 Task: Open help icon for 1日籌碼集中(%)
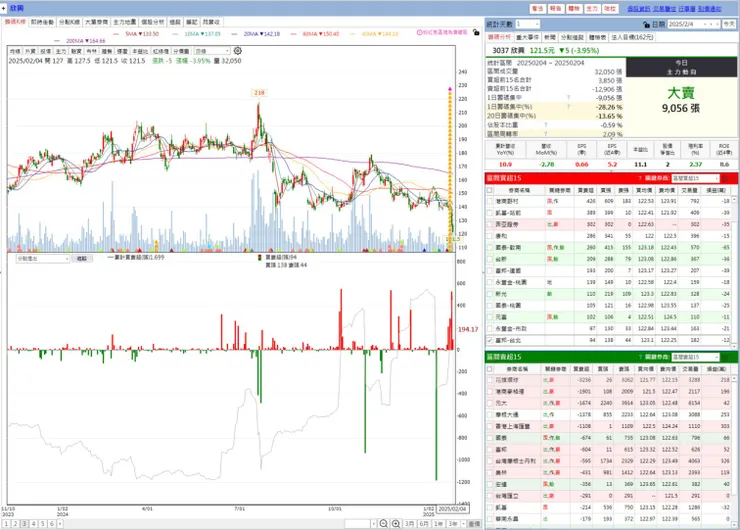click(x=568, y=107)
